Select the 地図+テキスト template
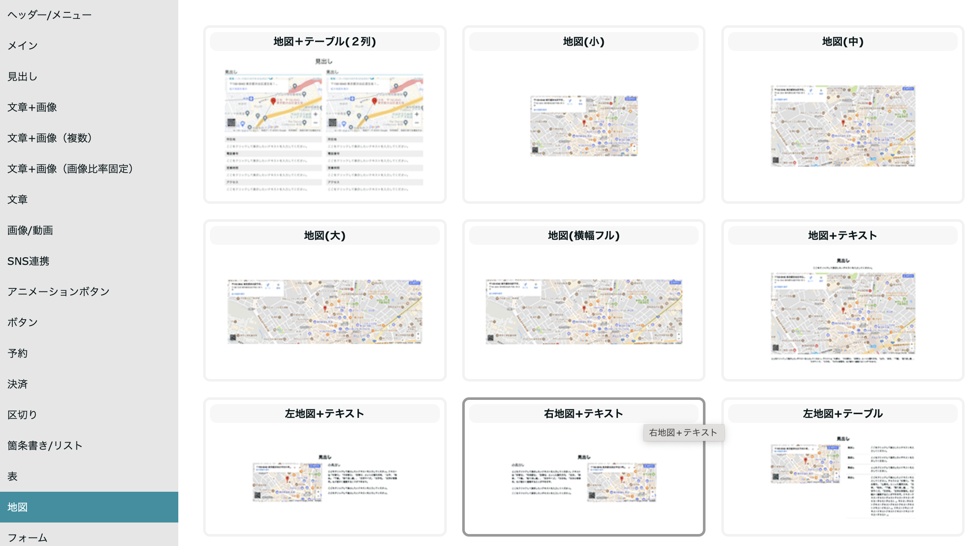Image resolution: width=980 pixels, height=546 pixels. coord(842,311)
